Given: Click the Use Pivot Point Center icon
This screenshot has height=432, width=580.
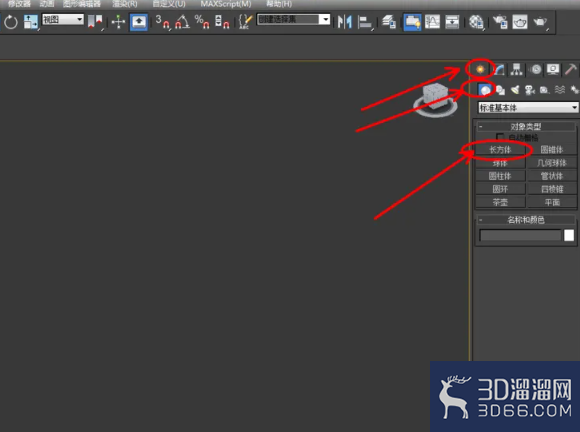Looking at the screenshot, I should 95,22.
